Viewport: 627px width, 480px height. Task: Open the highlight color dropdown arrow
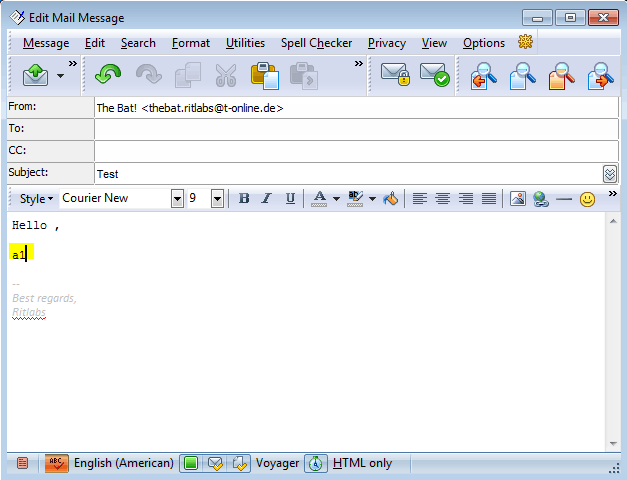click(372, 199)
